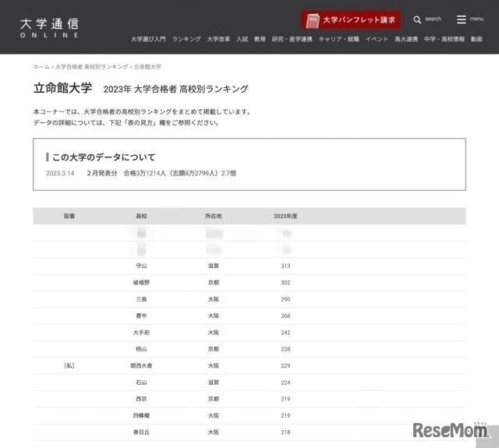Click the 大学通信 ONLINE site logo
499x448 pixels.
(49, 28)
